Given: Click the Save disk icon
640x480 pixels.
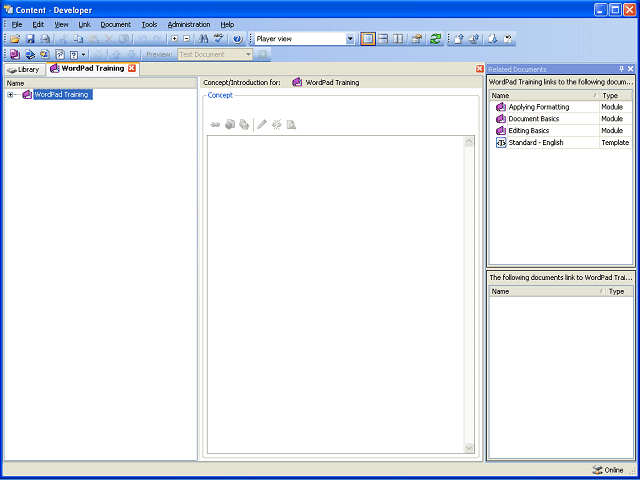Looking at the screenshot, I should 30,39.
